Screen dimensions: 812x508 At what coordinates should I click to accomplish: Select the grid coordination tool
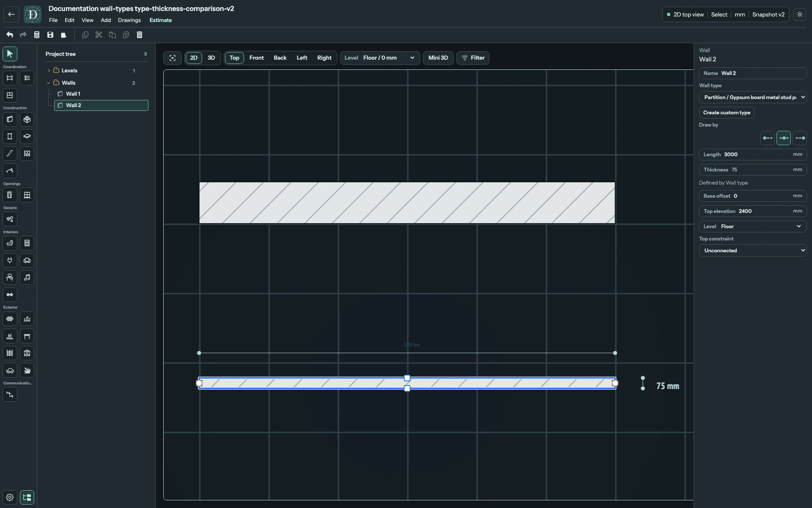click(10, 78)
